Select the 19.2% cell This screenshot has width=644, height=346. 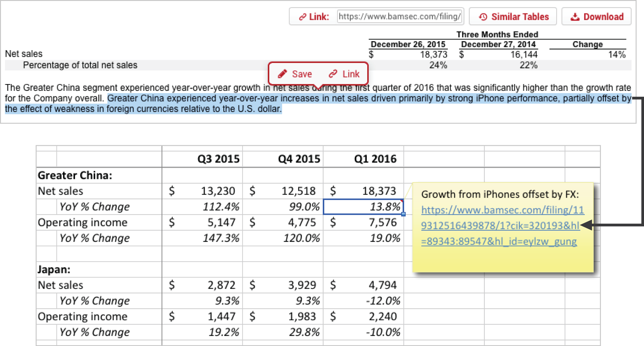point(202,332)
